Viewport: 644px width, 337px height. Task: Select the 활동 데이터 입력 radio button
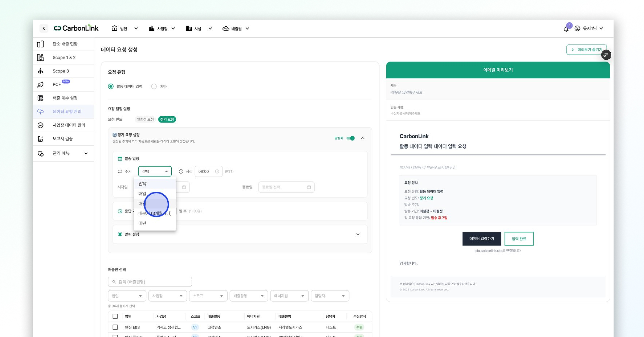coord(110,86)
